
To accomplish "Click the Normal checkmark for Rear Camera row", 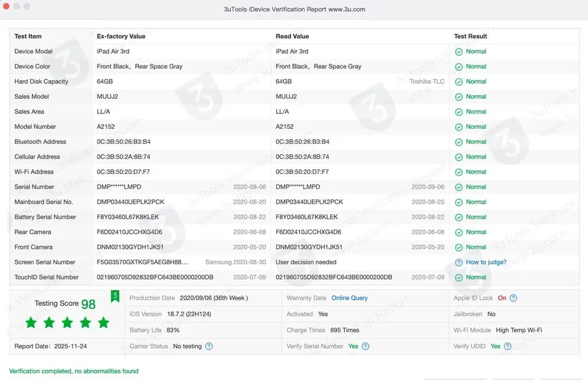I will 459,232.
